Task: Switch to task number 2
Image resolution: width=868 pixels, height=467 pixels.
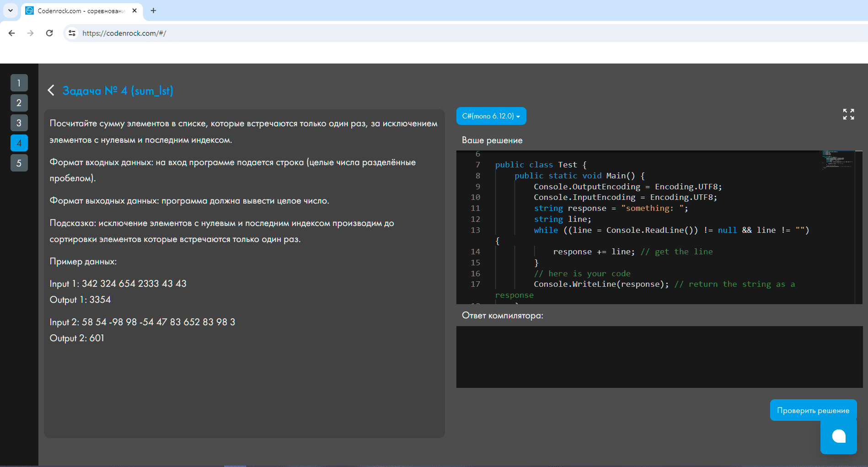Action: (x=19, y=103)
